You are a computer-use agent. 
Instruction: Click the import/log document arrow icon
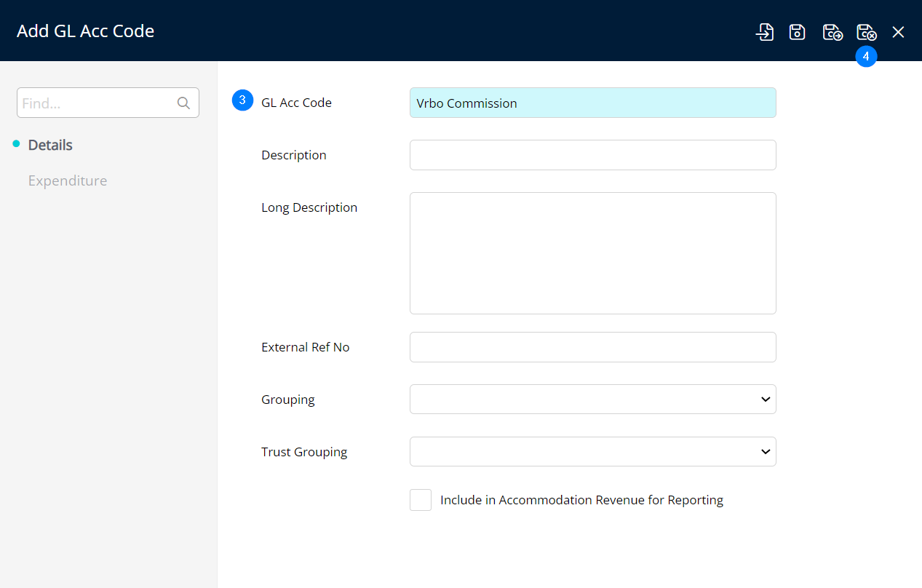point(764,32)
